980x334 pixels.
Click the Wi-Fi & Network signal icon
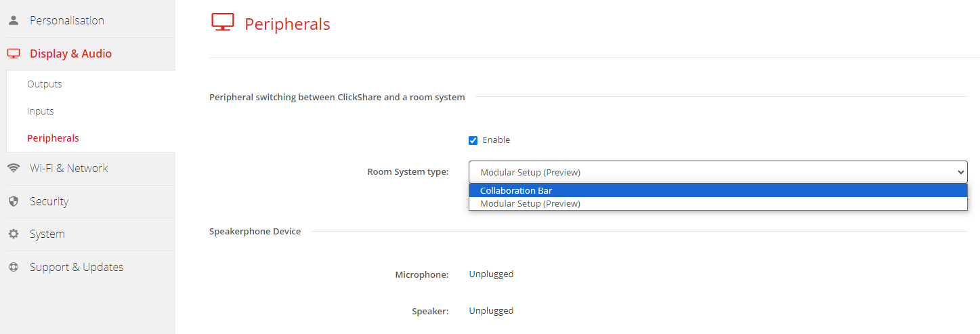[14, 168]
